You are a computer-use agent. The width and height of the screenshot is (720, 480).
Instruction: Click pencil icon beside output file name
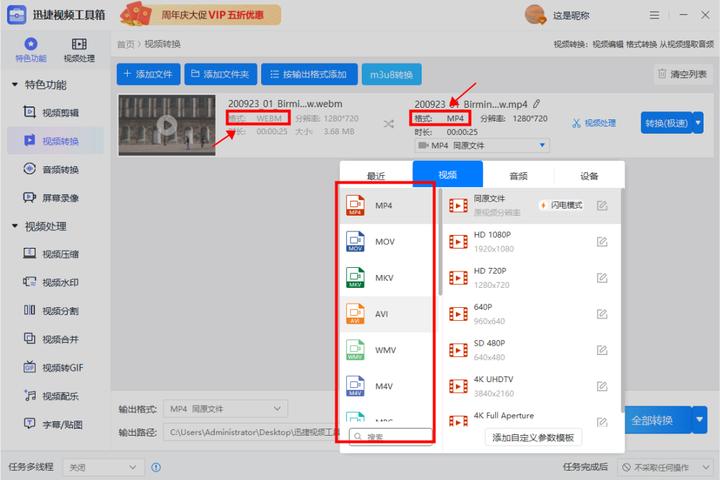(x=537, y=104)
